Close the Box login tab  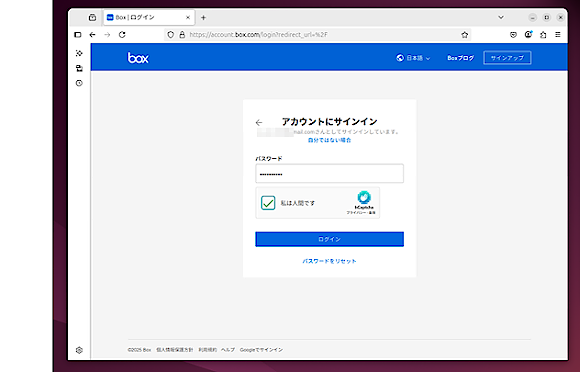point(188,17)
